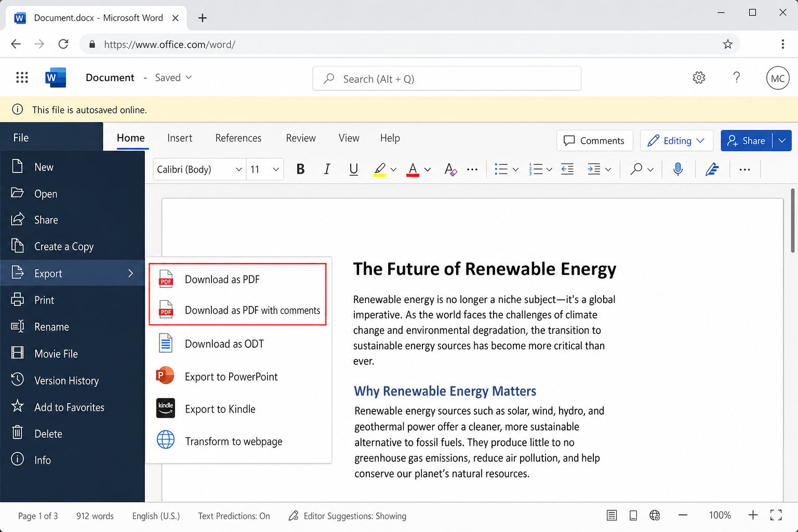Expand Saved status chevron
Viewport: 798px width, 532px height.
click(x=189, y=77)
